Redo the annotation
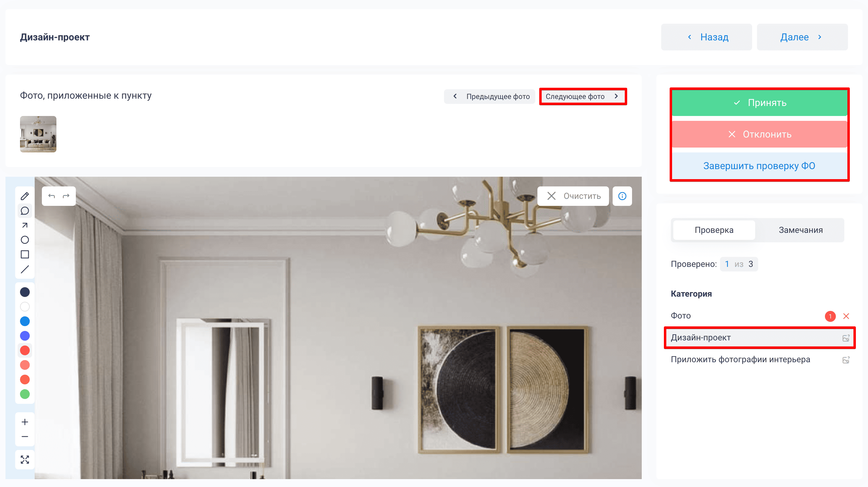This screenshot has height=487, width=868. click(66, 196)
